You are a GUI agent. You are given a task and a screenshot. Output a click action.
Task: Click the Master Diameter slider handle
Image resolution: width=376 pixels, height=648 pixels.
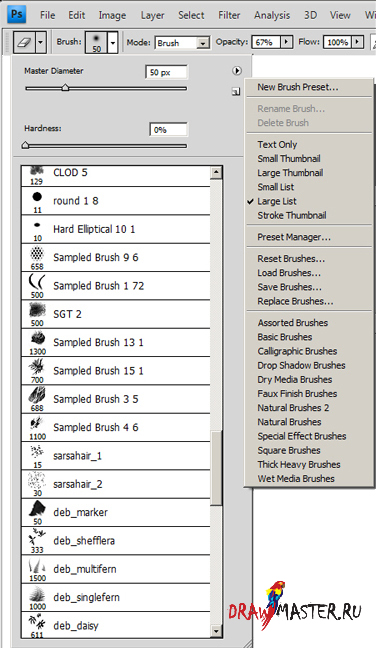[65, 88]
